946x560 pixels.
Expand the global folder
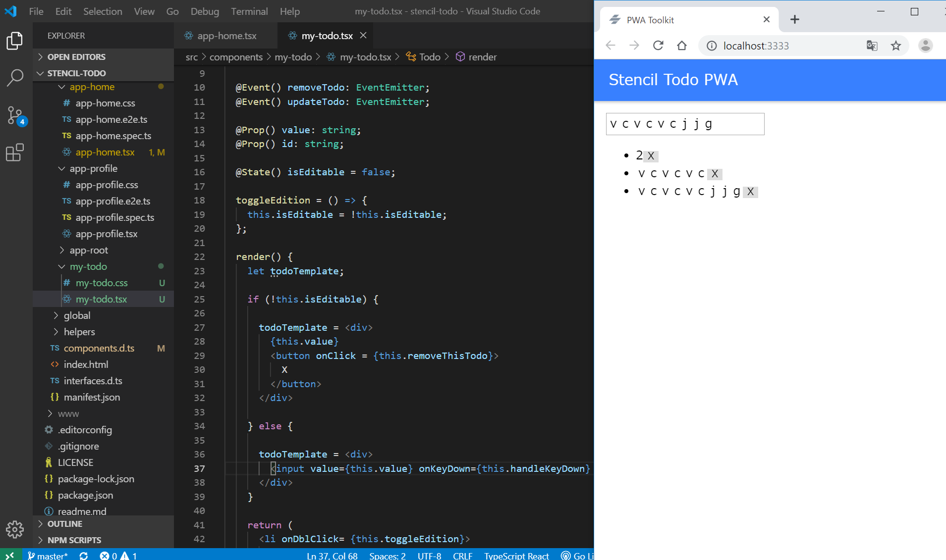click(77, 315)
